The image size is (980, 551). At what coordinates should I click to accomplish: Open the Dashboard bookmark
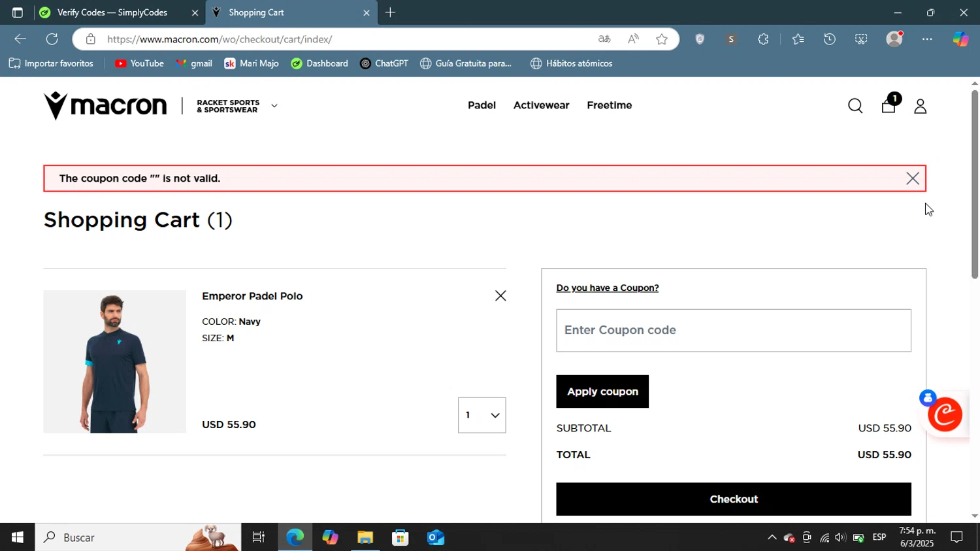pyautogui.click(x=319, y=63)
